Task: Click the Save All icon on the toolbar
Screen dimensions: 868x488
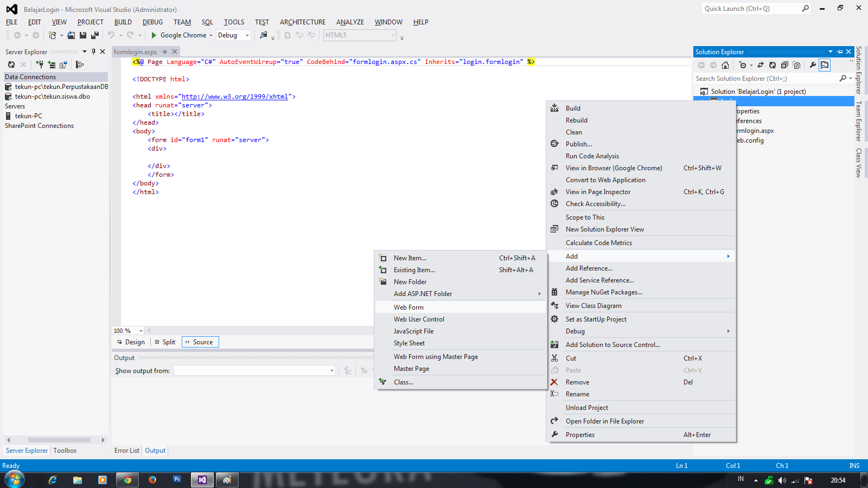Action: point(94,35)
